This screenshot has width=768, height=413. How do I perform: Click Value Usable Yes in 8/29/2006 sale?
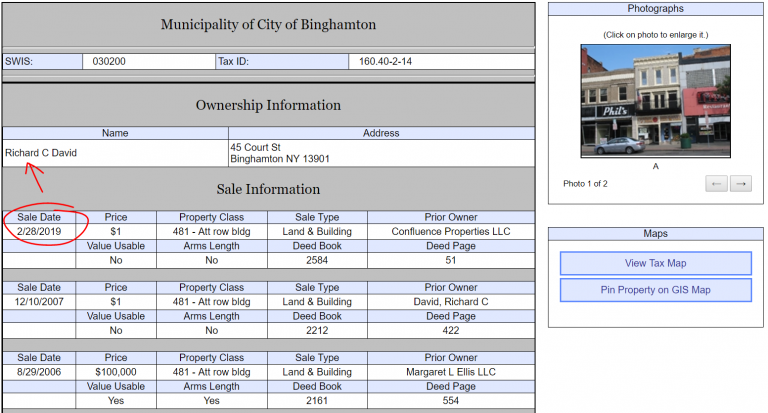[x=116, y=401]
